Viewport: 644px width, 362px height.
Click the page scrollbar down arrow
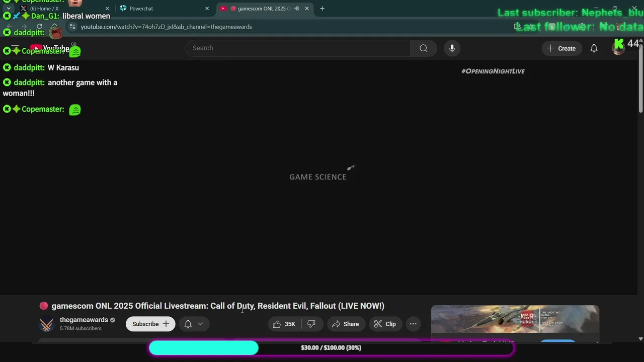(640, 339)
